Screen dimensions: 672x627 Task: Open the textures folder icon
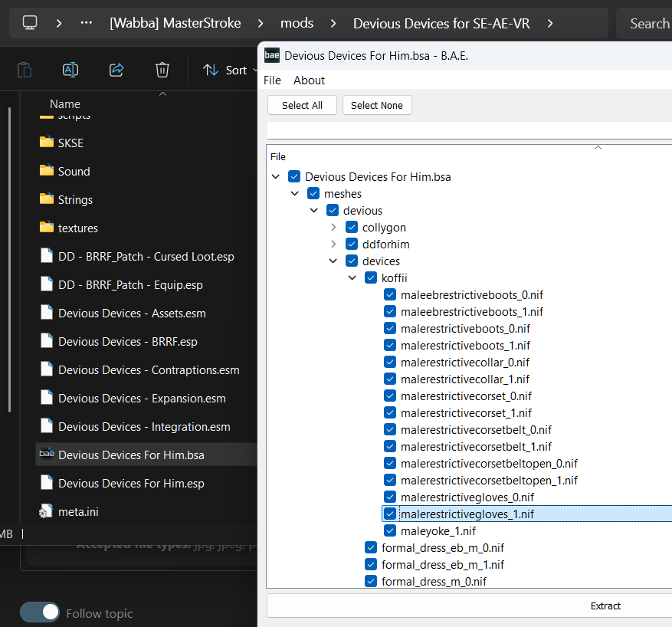(x=47, y=228)
